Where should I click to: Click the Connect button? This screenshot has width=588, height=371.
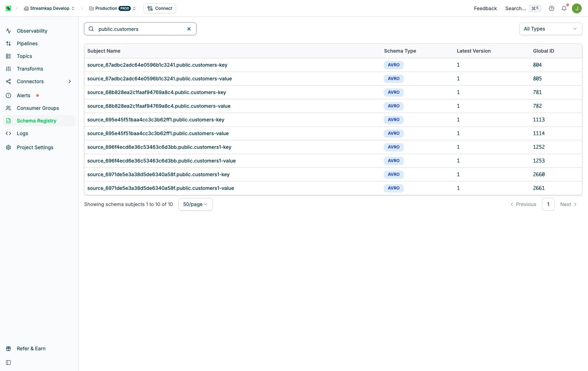[x=160, y=8]
